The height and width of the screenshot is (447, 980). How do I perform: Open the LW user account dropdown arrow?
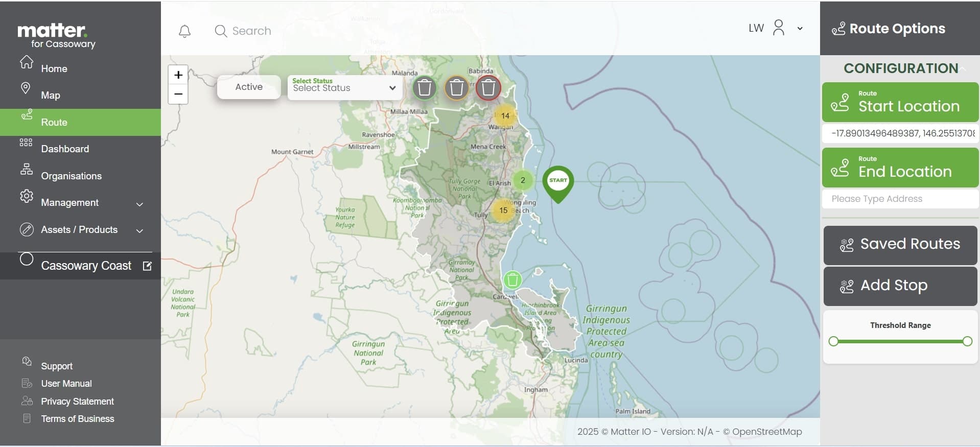tap(800, 29)
